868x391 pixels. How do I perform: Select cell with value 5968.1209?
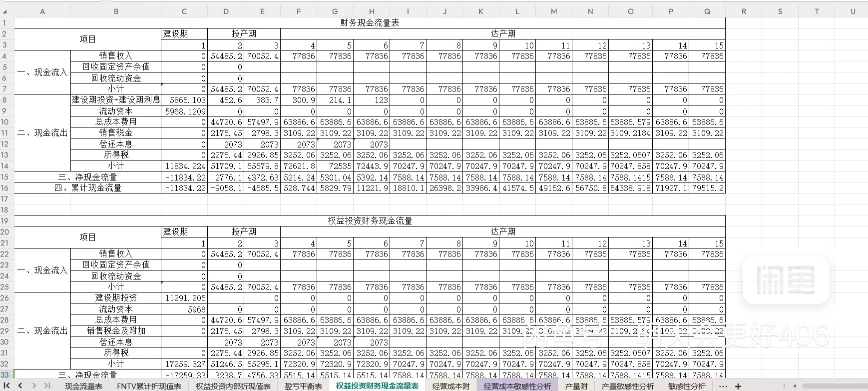pyautogui.click(x=184, y=111)
